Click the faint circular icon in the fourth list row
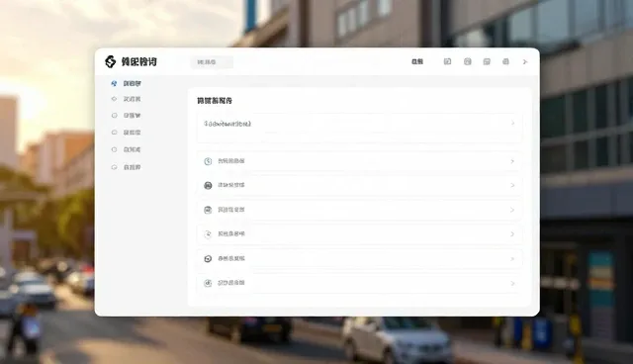 click(208, 234)
